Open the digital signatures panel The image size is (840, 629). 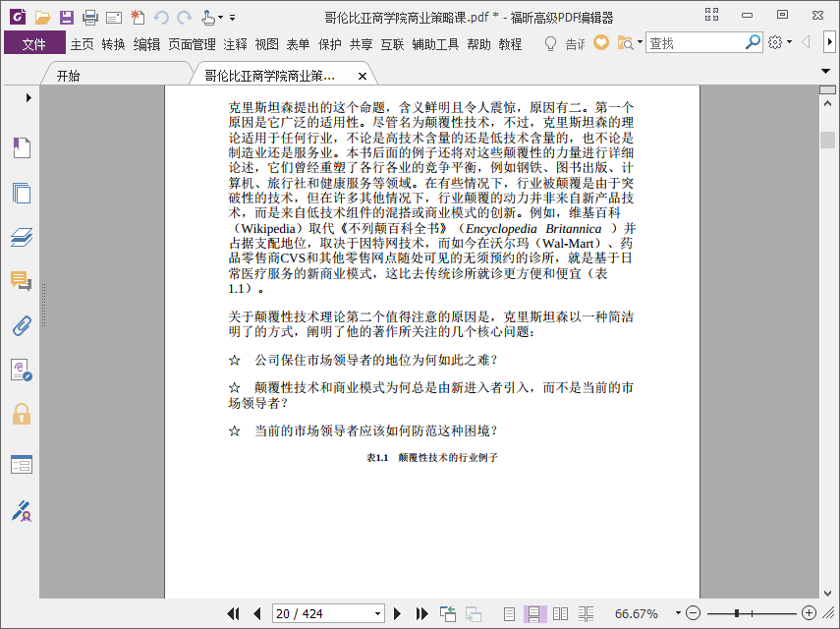coord(22,371)
